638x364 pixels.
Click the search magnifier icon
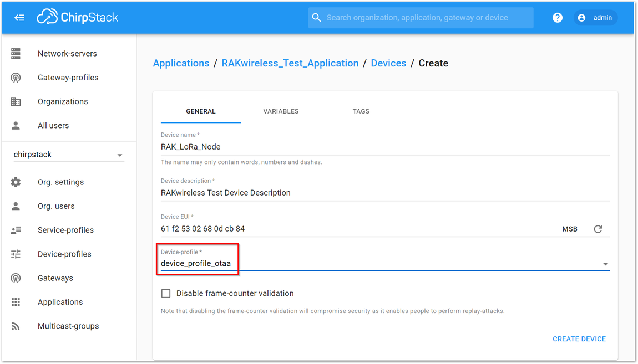pyautogui.click(x=316, y=18)
